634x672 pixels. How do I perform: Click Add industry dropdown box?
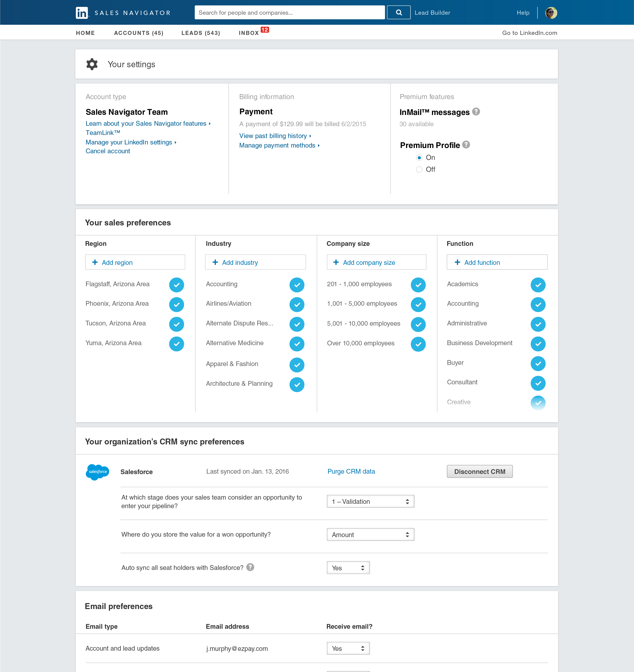pos(255,262)
